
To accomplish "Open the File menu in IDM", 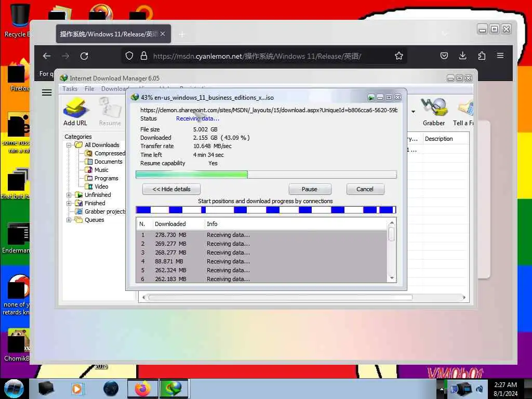I will click(89, 88).
